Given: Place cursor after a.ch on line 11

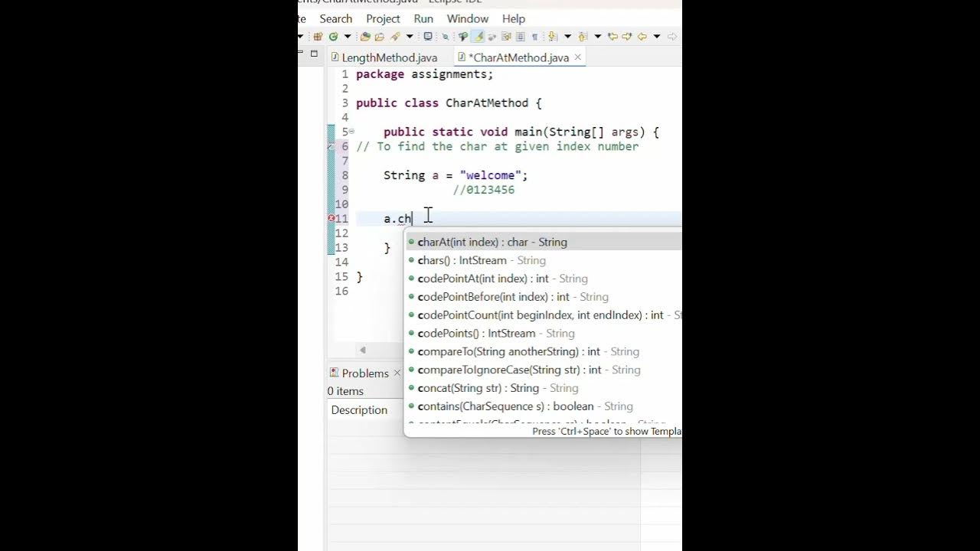Looking at the screenshot, I should pos(413,219).
